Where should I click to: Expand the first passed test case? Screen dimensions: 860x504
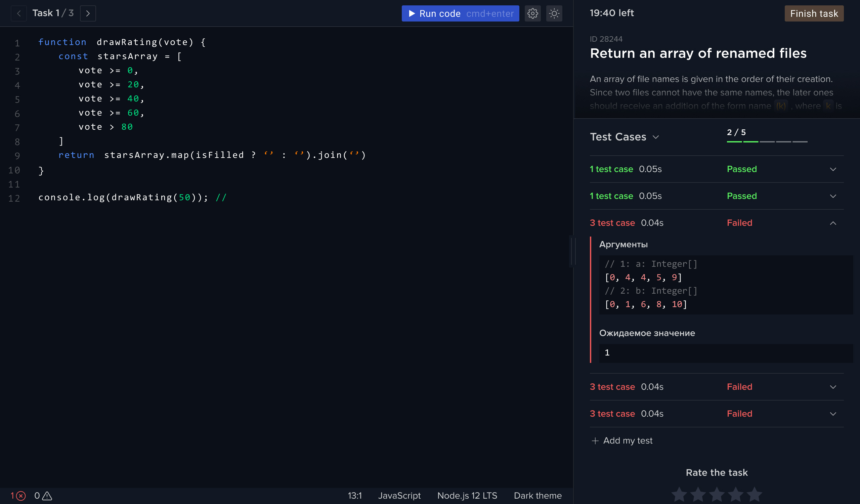tap(833, 169)
